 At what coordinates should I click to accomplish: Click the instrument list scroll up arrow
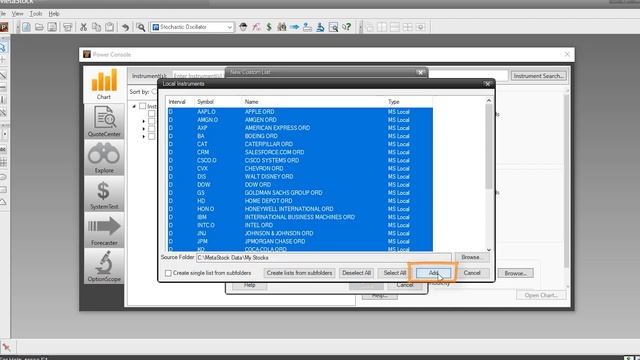click(x=489, y=100)
